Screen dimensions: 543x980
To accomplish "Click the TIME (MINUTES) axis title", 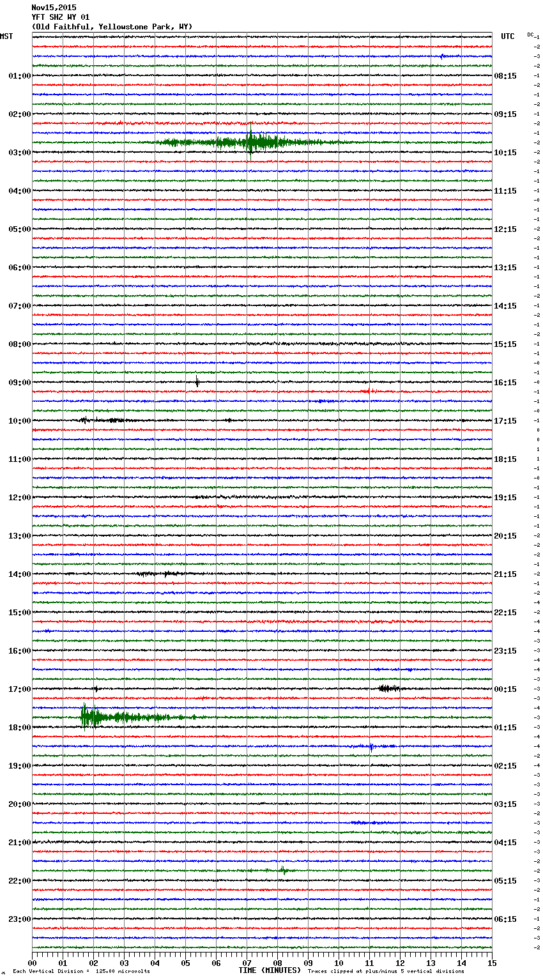I will (x=270, y=970).
